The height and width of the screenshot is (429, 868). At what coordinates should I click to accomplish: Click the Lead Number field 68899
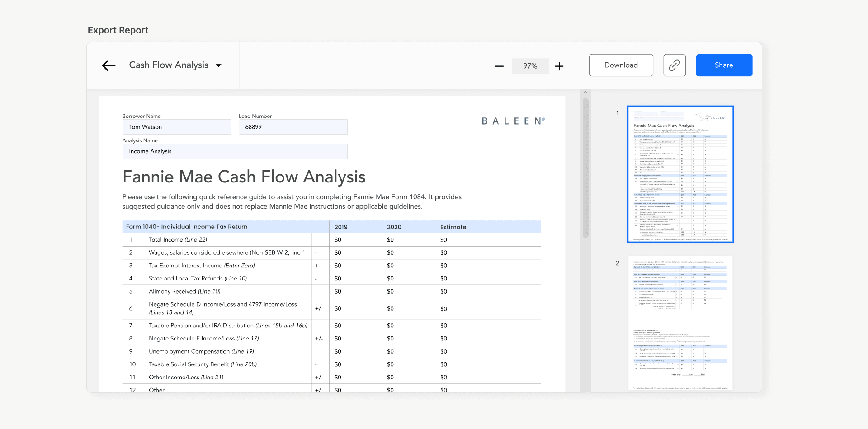click(293, 127)
